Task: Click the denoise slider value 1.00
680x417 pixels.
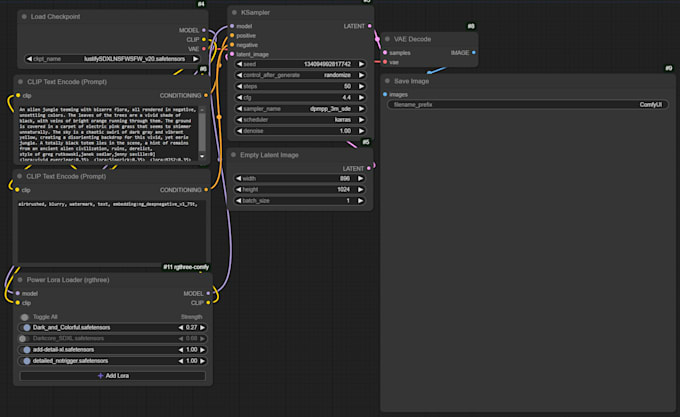Action: click(346, 131)
